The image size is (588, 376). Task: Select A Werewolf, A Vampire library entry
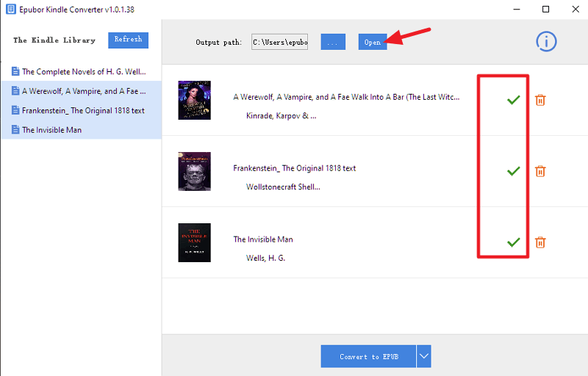point(82,90)
